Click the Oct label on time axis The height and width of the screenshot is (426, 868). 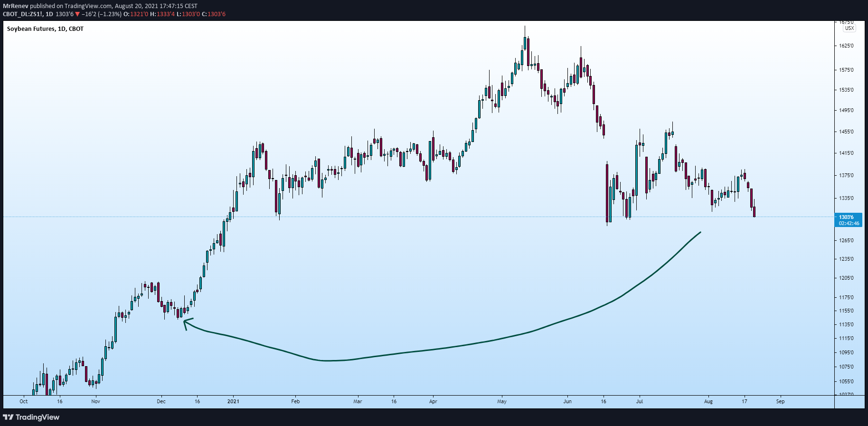pos(24,402)
